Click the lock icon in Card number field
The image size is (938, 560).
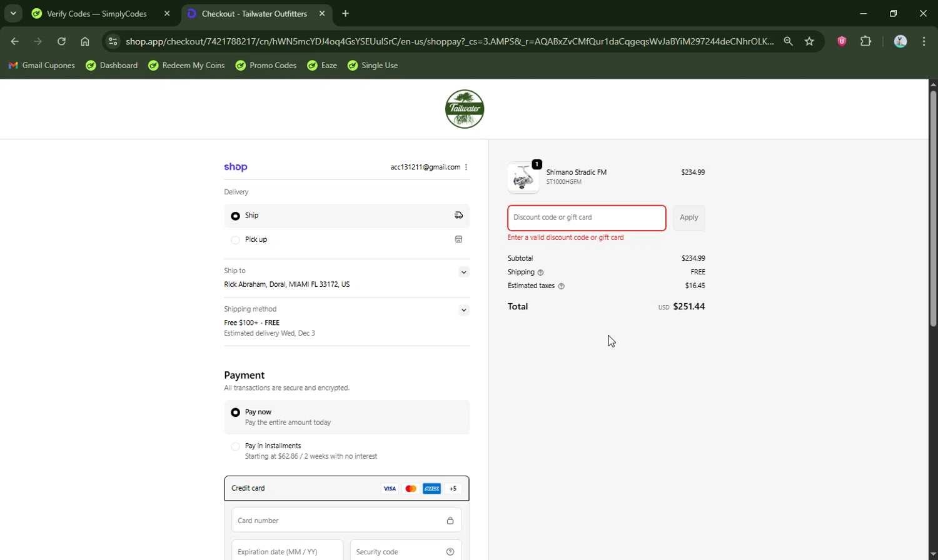pos(450,521)
